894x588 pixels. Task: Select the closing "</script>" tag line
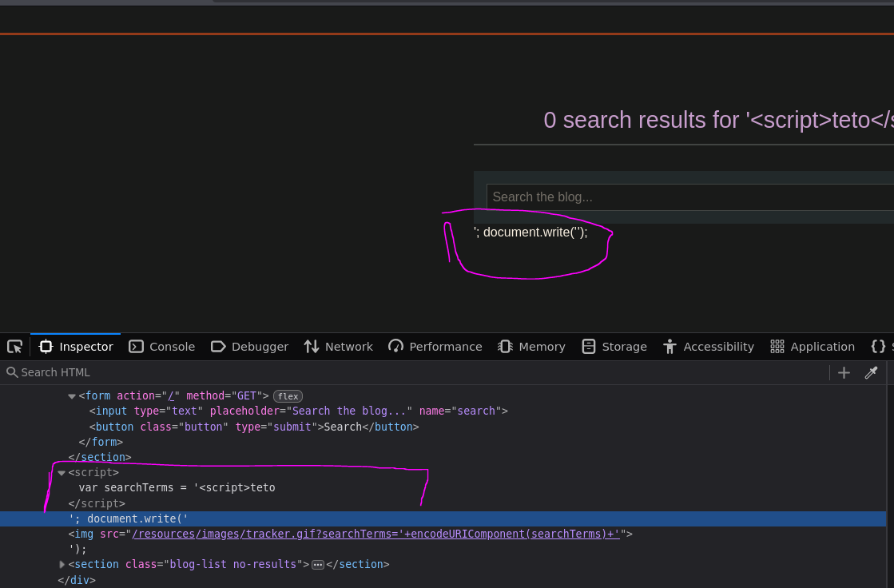pyautogui.click(x=97, y=503)
